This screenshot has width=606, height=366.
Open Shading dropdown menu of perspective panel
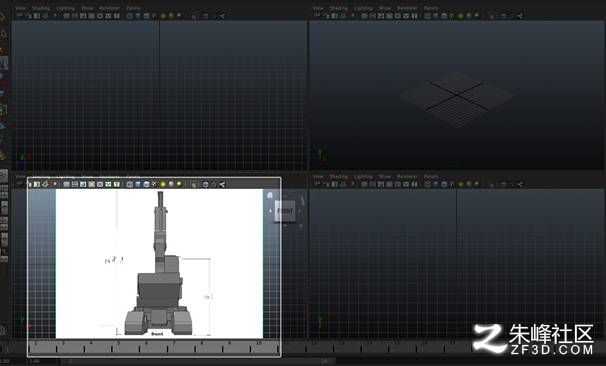339,8
